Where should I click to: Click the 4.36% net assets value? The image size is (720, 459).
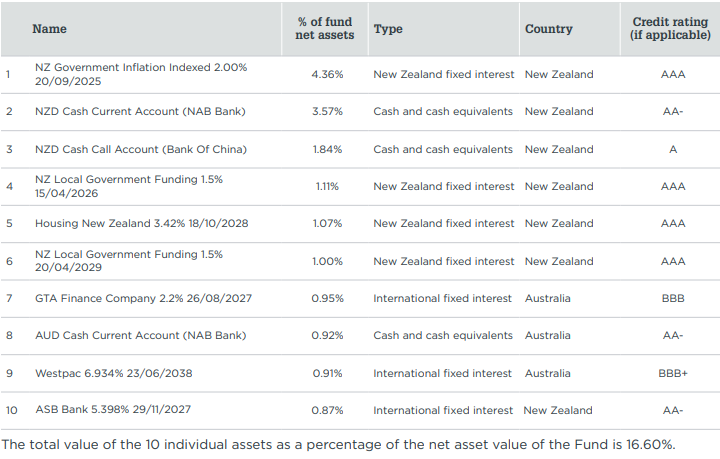327,74
